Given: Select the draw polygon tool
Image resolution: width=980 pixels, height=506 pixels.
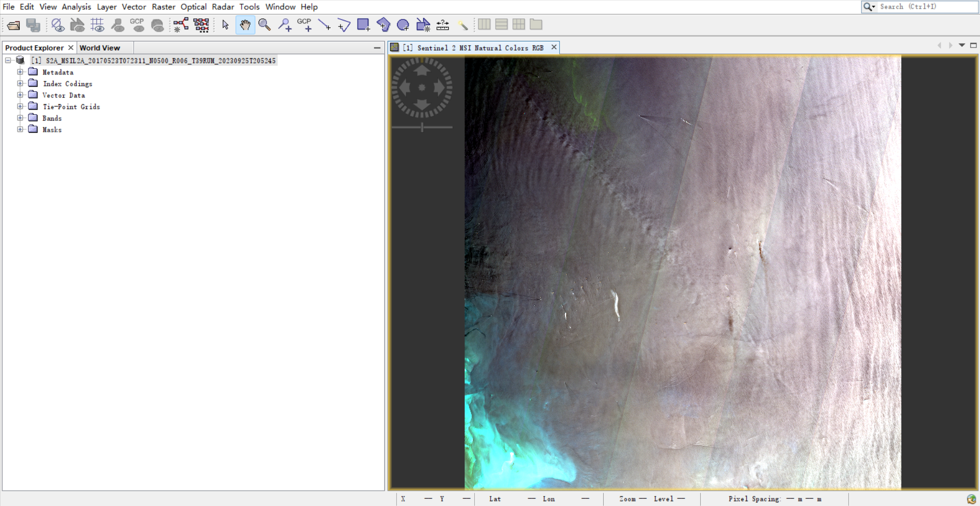Looking at the screenshot, I should (383, 25).
